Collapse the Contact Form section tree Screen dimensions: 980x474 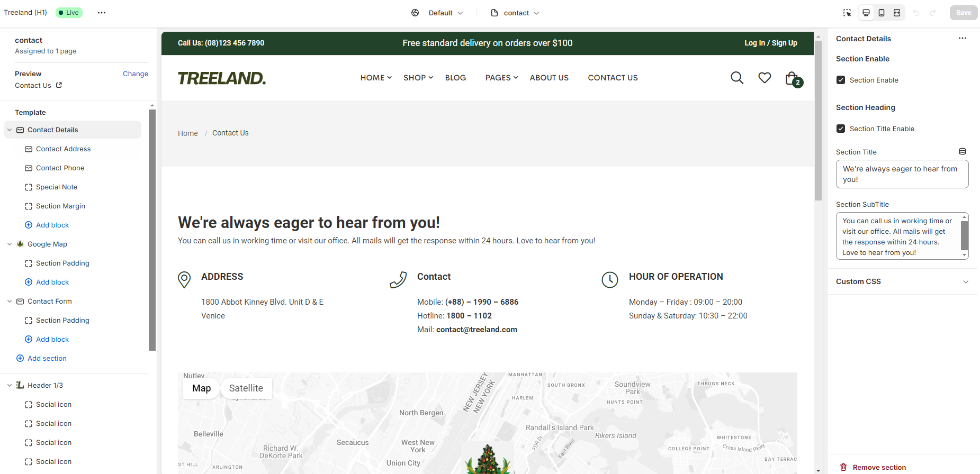10,301
